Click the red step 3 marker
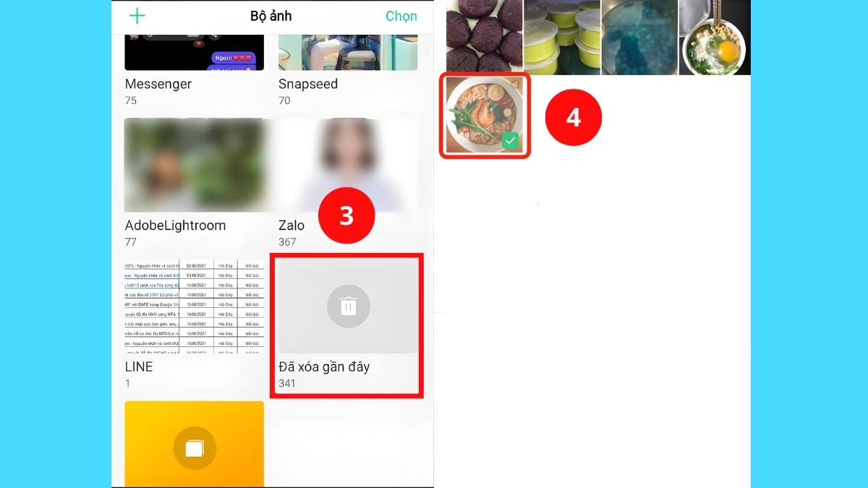The image size is (868, 488). pyautogui.click(x=346, y=215)
